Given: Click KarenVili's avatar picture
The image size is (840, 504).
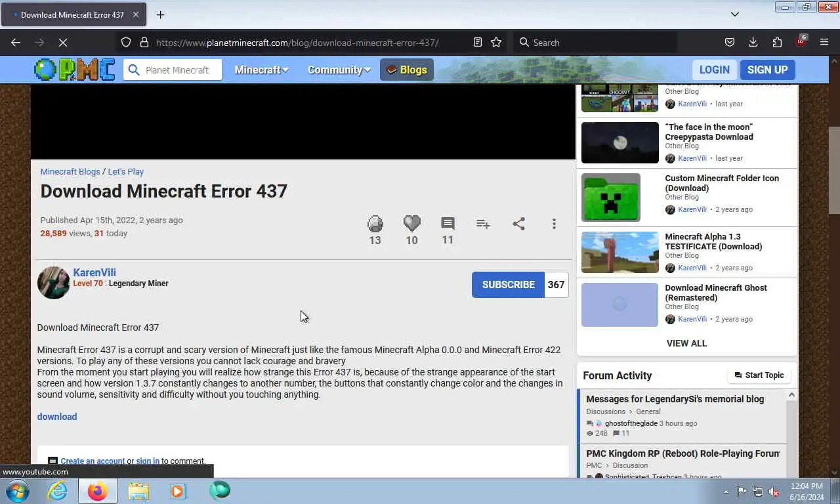Looking at the screenshot, I should click(x=54, y=283).
